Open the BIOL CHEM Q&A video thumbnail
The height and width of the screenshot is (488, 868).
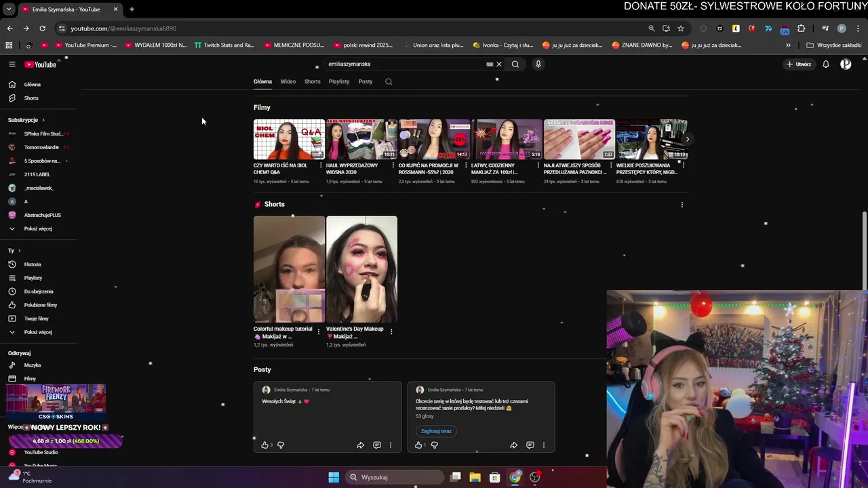289,139
